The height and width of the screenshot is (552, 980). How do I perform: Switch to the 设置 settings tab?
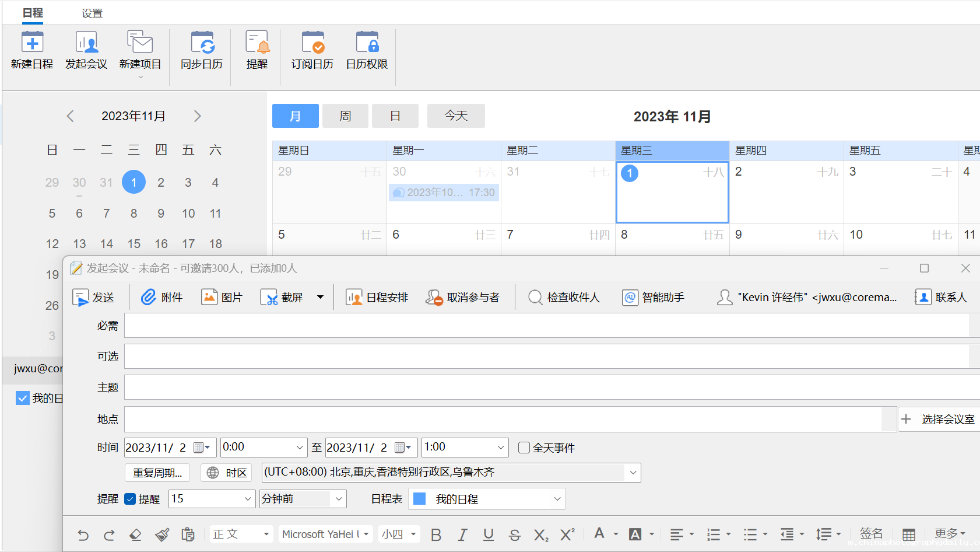tap(92, 13)
